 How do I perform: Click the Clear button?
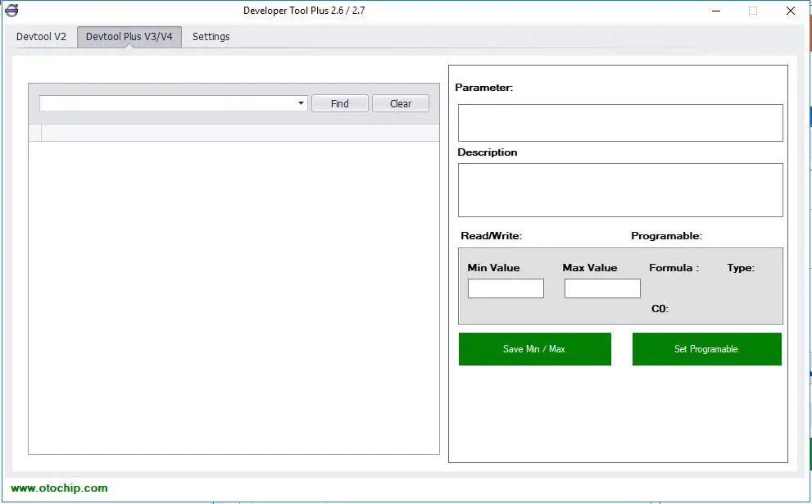[x=401, y=103]
